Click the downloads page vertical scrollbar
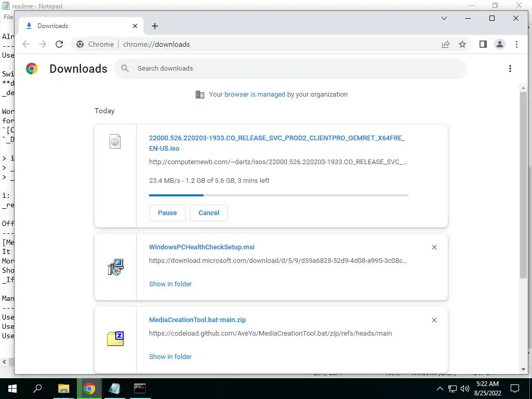 coord(523,185)
